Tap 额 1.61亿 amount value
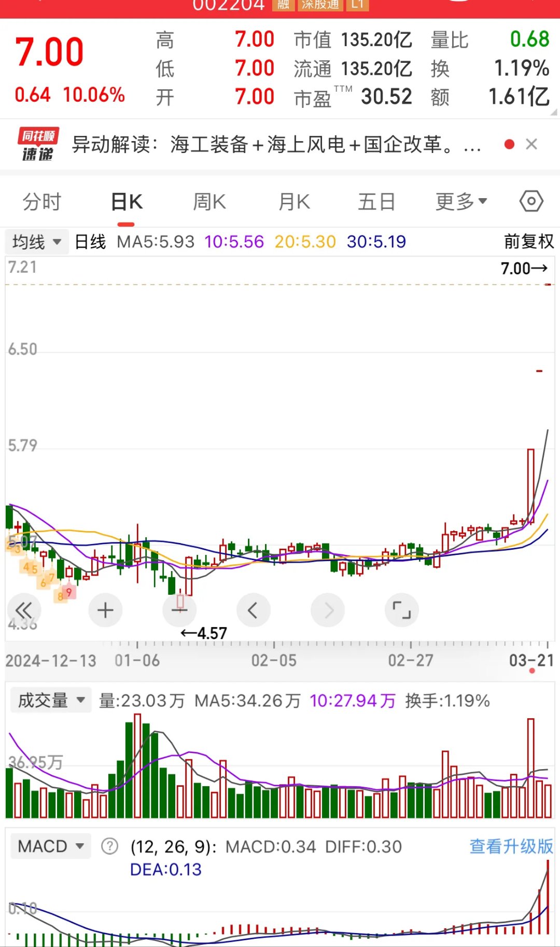 pyautogui.click(x=519, y=96)
